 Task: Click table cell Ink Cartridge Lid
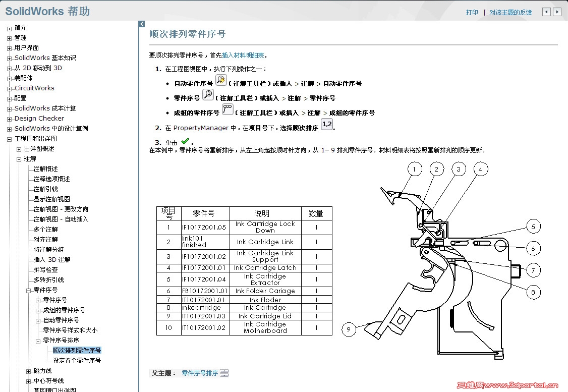[265, 316]
